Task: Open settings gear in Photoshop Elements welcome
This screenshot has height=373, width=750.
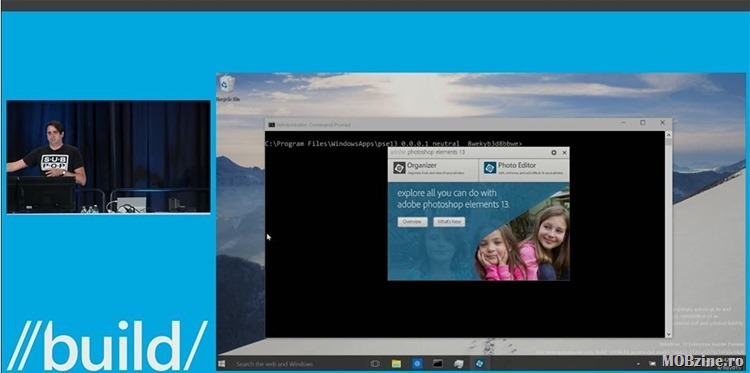Action: pos(554,153)
